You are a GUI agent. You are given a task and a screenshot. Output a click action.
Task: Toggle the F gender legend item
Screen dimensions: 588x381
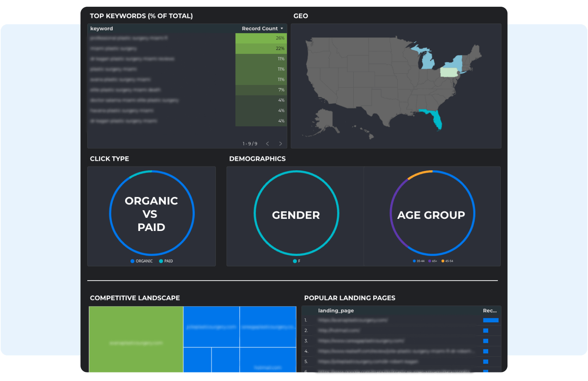(x=295, y=261)
